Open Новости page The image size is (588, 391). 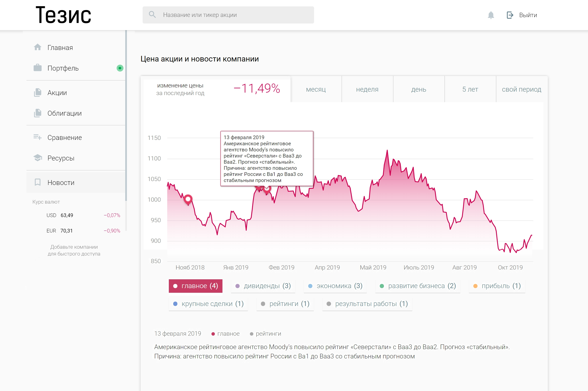tap(76, 183)
